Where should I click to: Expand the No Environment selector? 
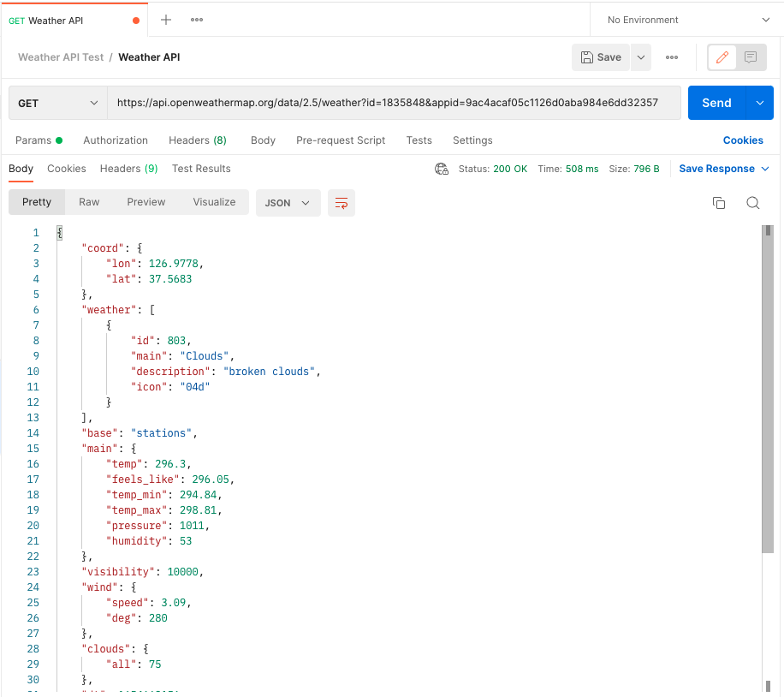tap(687, 20)
